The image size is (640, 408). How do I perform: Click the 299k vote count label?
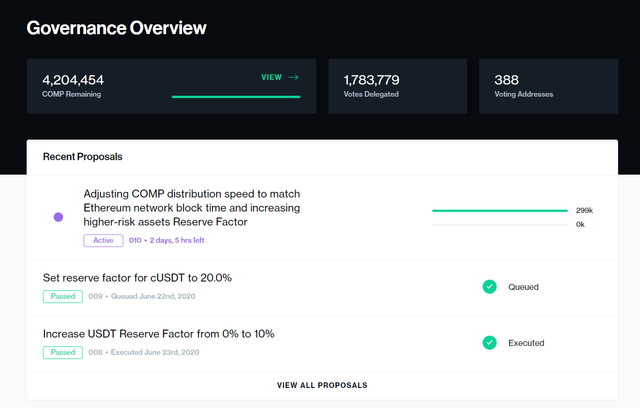[584, 211]
